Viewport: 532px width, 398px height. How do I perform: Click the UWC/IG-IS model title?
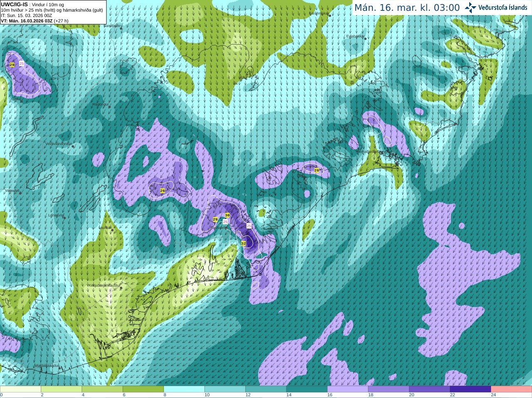click(14, 5)
